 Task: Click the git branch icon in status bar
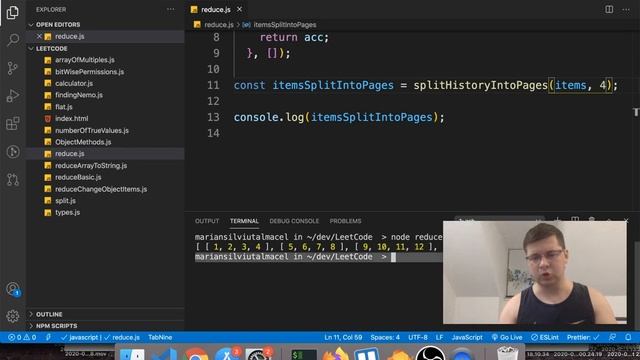pos(49,338)
